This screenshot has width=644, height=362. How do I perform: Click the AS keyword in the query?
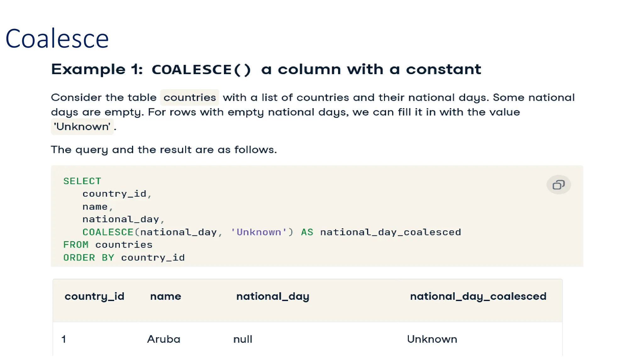307,232
